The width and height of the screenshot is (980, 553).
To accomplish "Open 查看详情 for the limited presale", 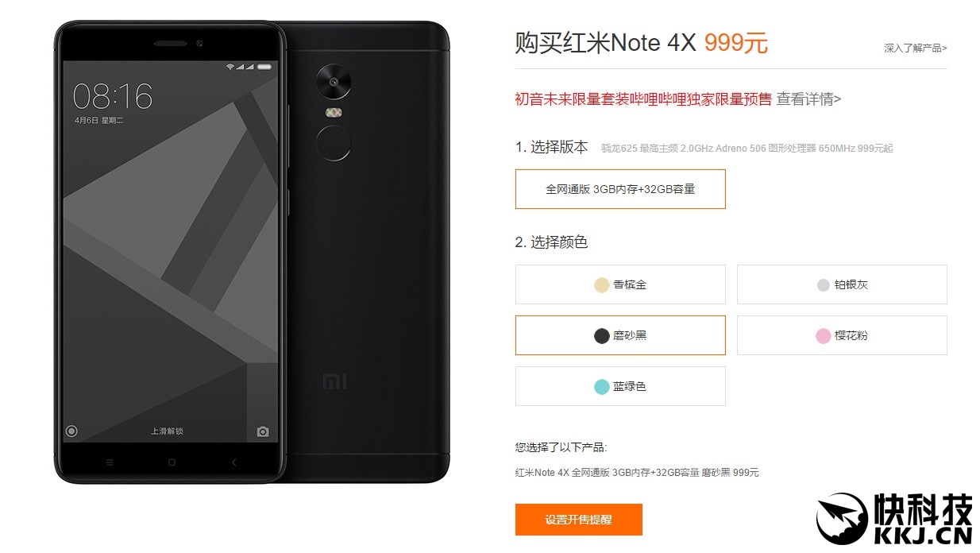I will (808, 99).
